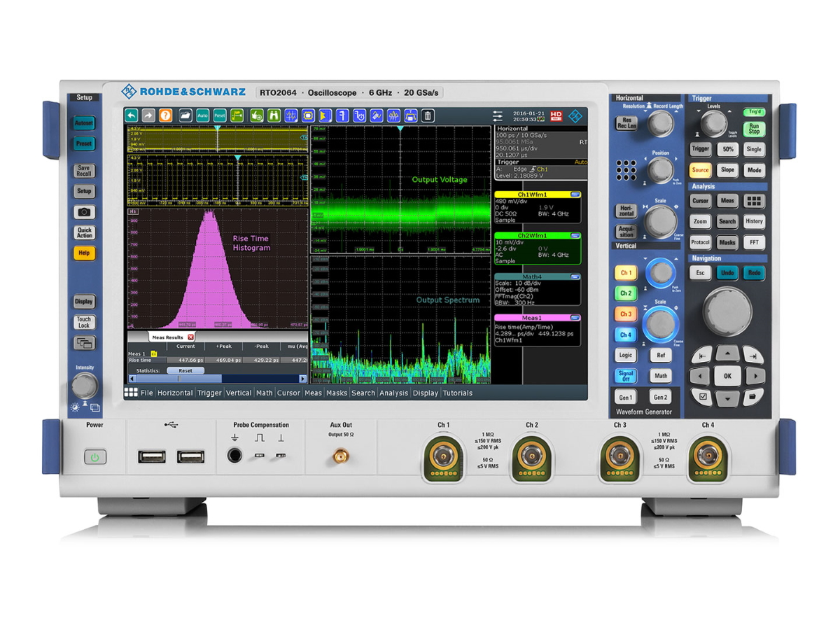Open the app grid icon beside the menu bar

pyautogui.click(x=132, y=393)
